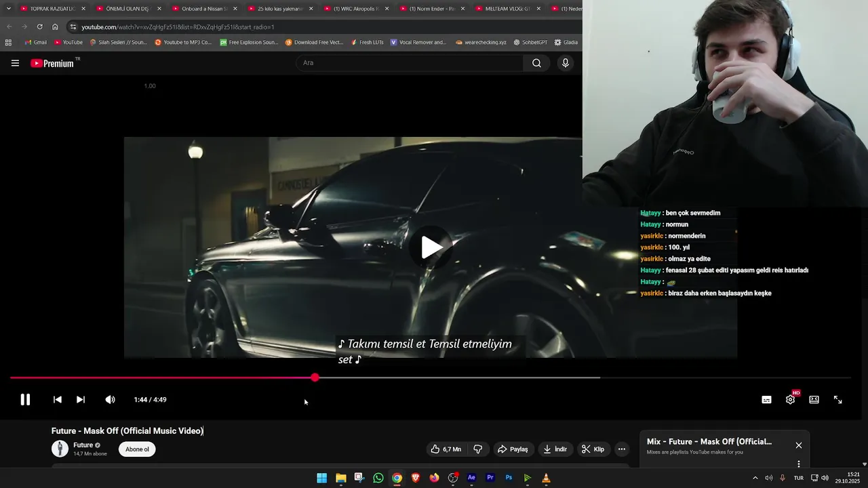Enter fullscreen on the player
The width and height of the screenshot is (868, 488).
(838, 400)
